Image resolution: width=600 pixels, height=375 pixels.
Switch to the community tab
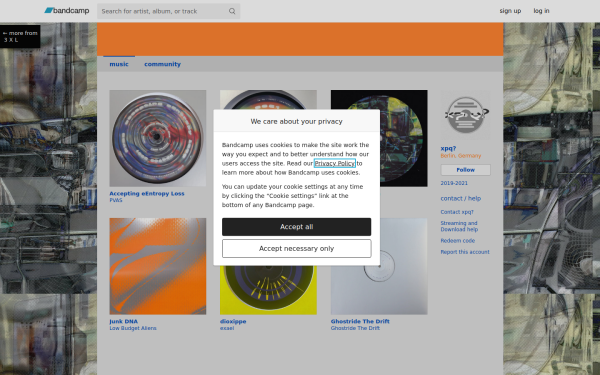(x=162, y=64)
